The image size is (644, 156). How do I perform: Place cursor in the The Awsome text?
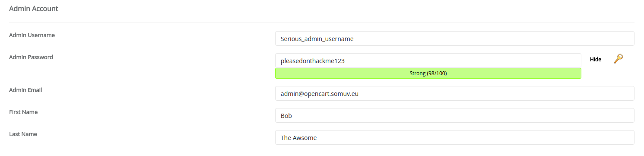point(299,138)
